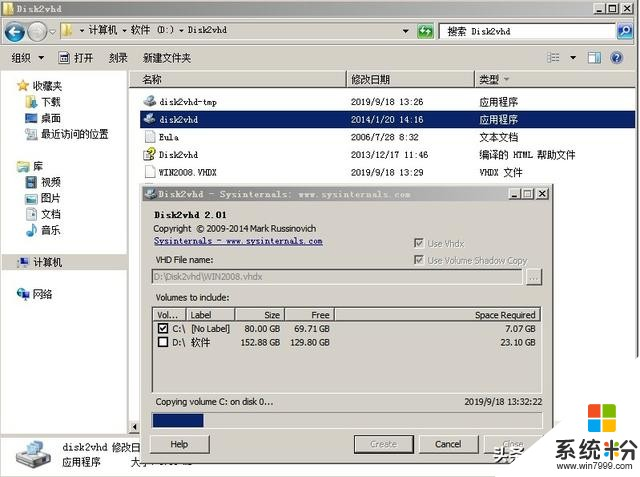Image resolution: width=640 pixels, height=477 pixels.
Task: Sort by the 名称 column header
Action: 238,79
